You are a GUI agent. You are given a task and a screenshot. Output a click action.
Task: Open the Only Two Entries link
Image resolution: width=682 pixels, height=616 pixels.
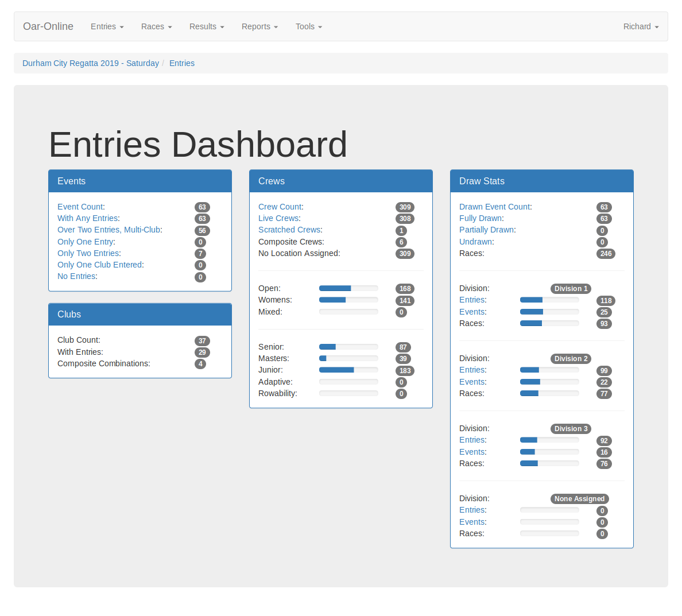click(88, 253)
